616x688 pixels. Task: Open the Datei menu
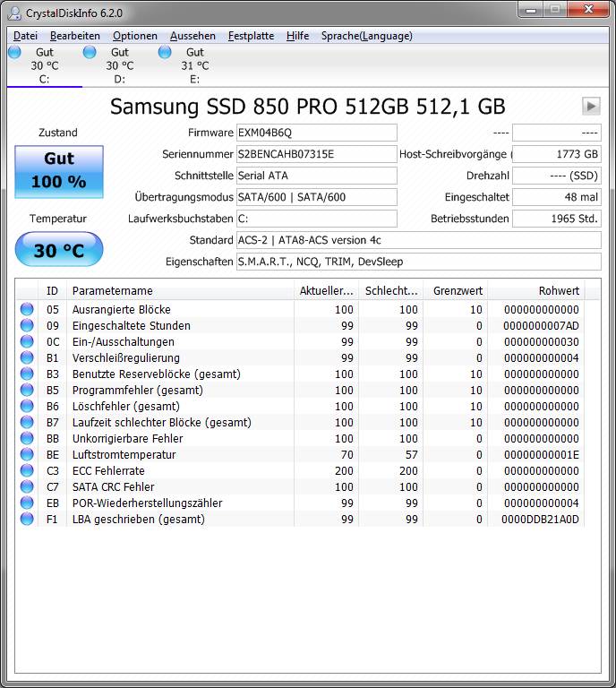pos(25,36)
